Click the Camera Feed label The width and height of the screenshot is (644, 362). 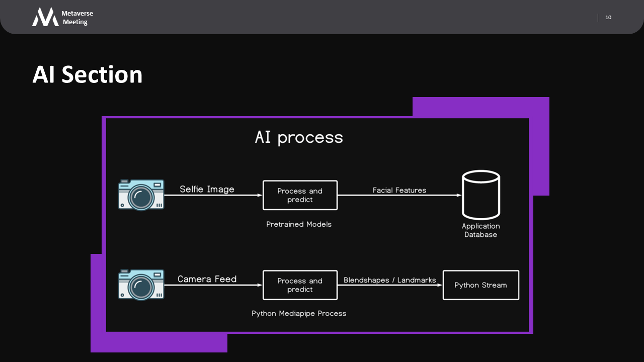(x=207, y=279)
